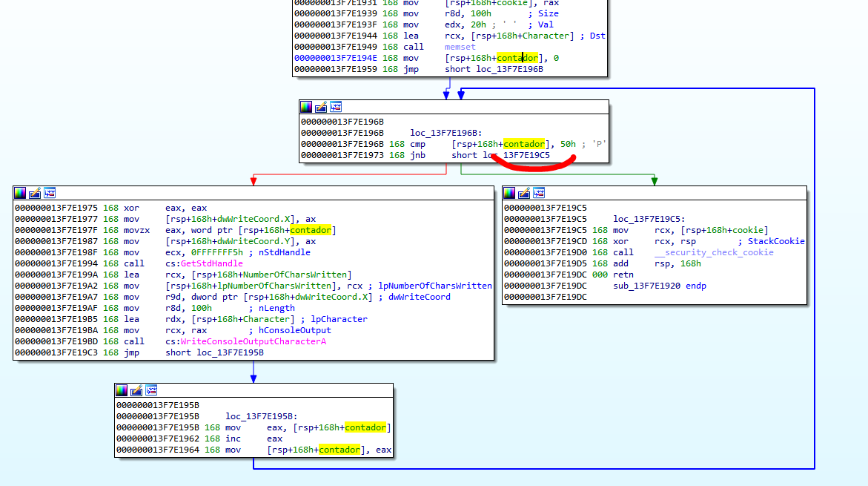Viewport: 868px width, 486px height.
Task: Jump to the memset call target
Action: point(460,47)
